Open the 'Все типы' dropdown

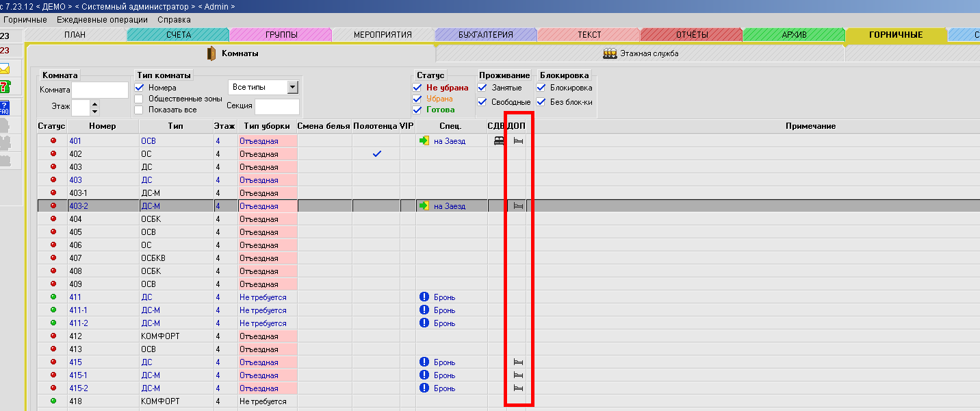click(x=293, y=88)
